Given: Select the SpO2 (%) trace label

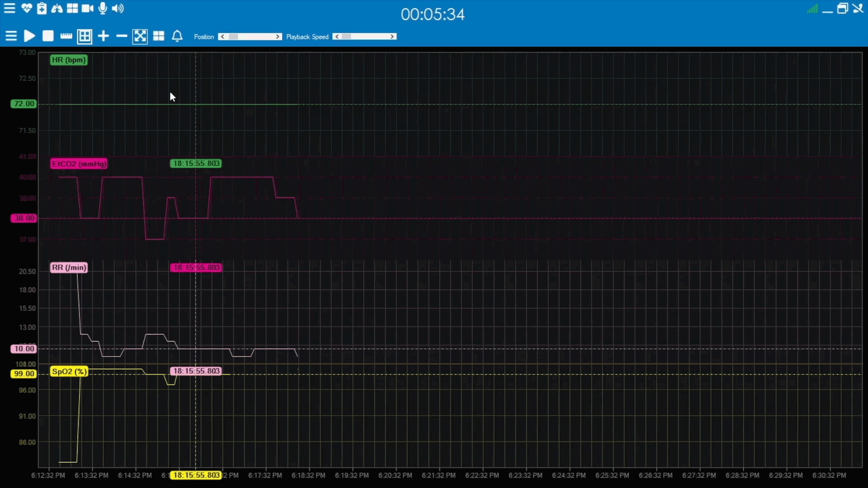Looking at the screenshot, I should (69, 371).
